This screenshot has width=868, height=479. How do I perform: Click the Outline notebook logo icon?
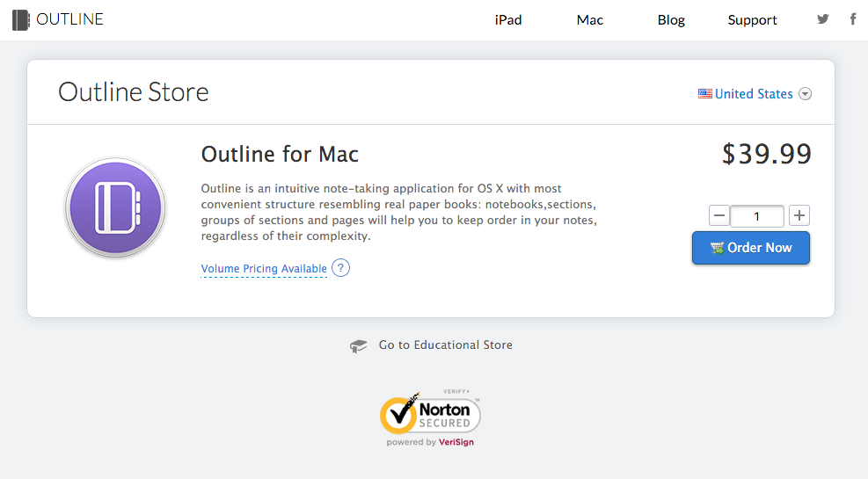pos(20,20)
